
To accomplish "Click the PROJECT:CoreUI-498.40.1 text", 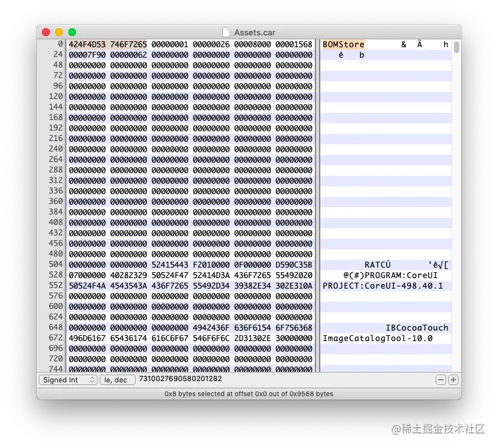I will (x=383, y=286).
